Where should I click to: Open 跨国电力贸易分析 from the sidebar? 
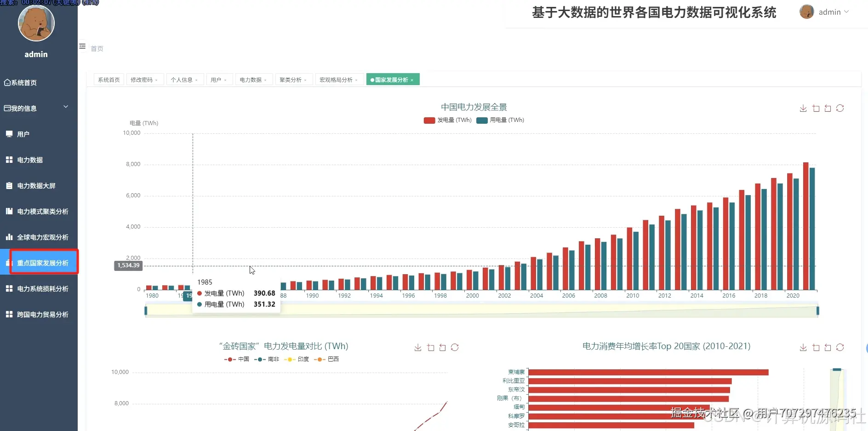pos(42,314)
